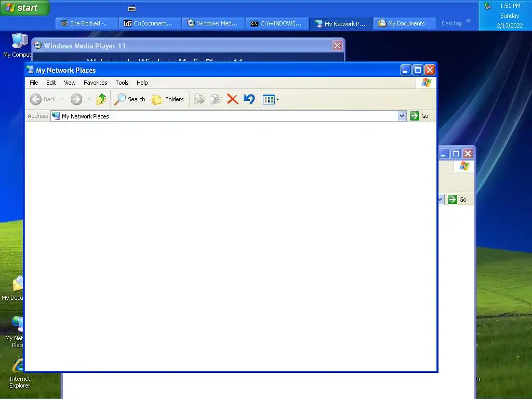Switch to the C:\Document... 7-Zip taskbar button
532x399 pixels.
[x=150, y=23]
